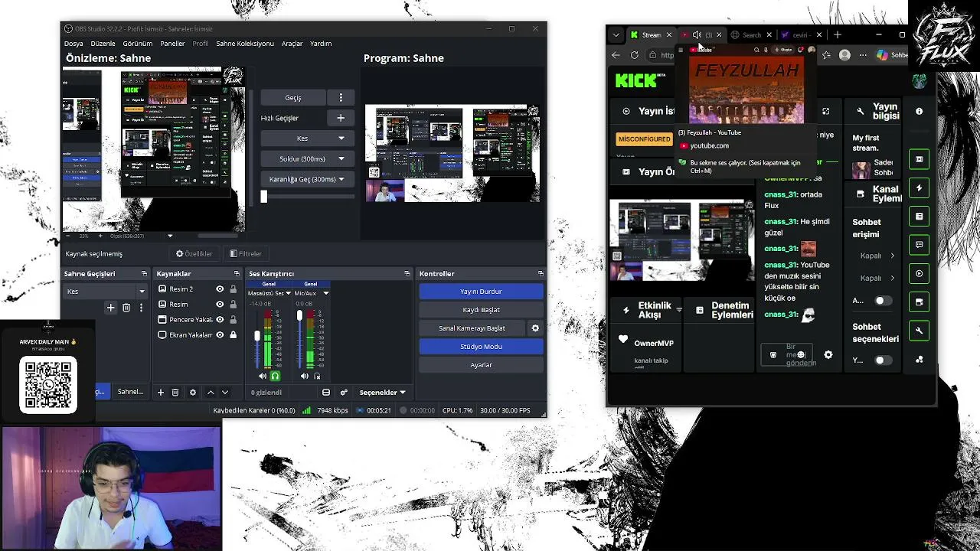
Task: Click the Kaydı Başlat button
Action: click(481, 310)
